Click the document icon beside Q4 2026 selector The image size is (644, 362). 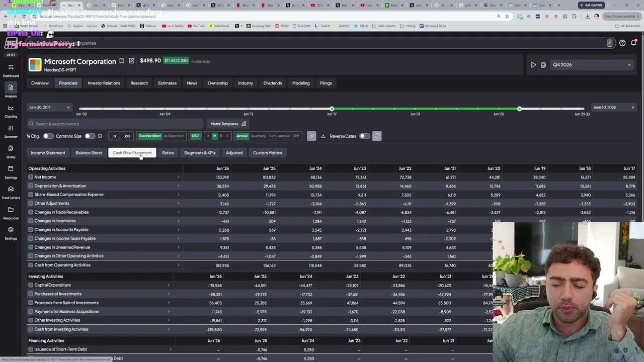point(543,65)
